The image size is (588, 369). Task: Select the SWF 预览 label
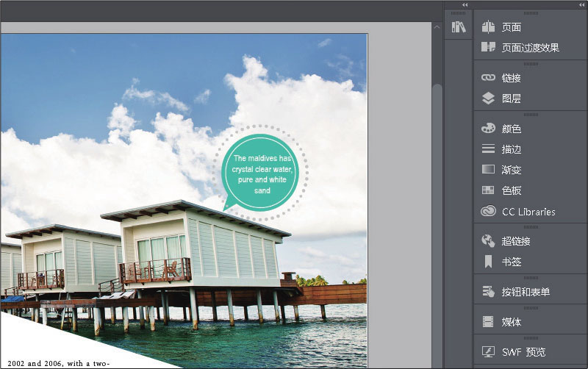pyautogui.click(x=523, y=352)
